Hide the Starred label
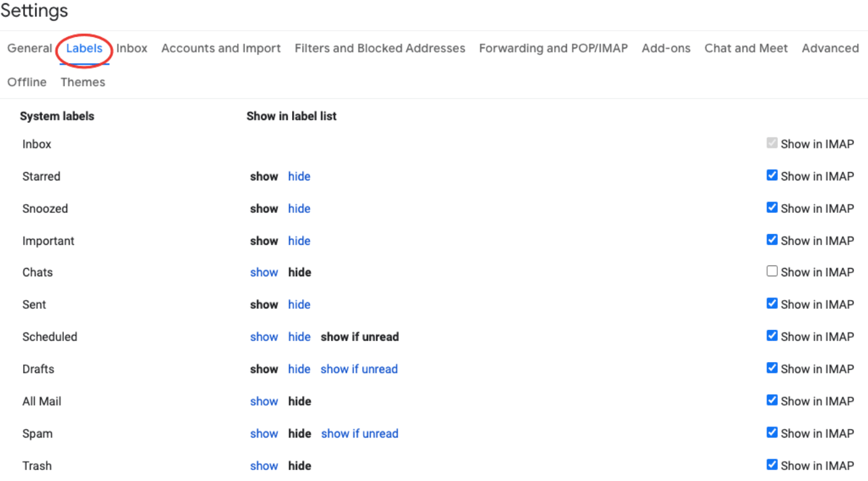 point(299,176)
